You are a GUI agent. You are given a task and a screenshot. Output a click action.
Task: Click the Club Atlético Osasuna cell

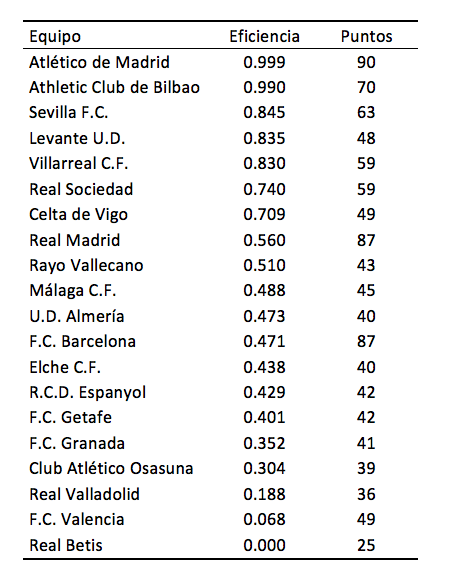tap(111, 468)
